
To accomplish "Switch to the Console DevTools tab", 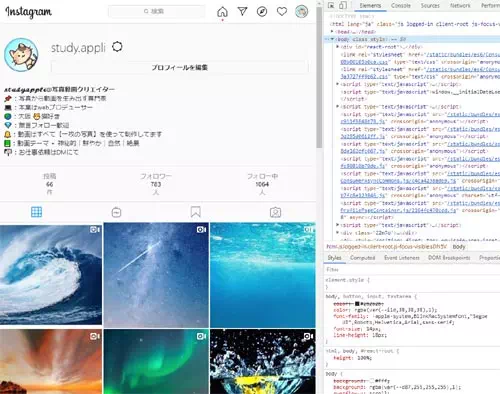I will pos(401,6).
